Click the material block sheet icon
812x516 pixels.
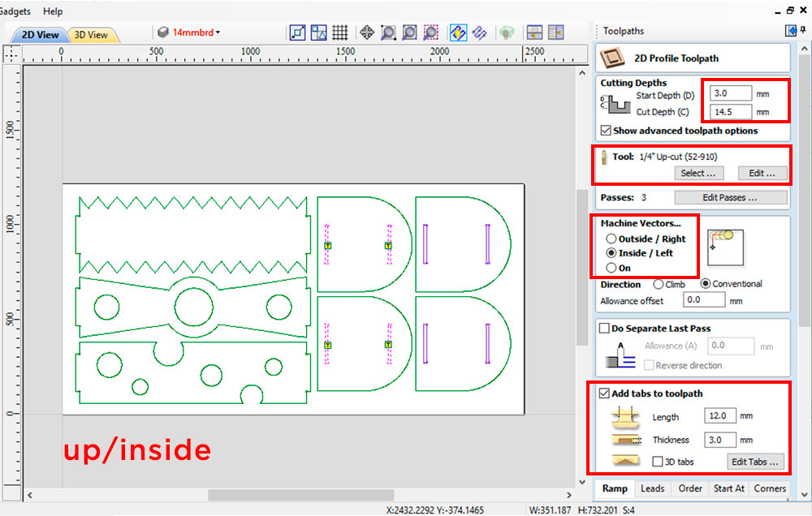pyautogui.click(x=163, y=32)
